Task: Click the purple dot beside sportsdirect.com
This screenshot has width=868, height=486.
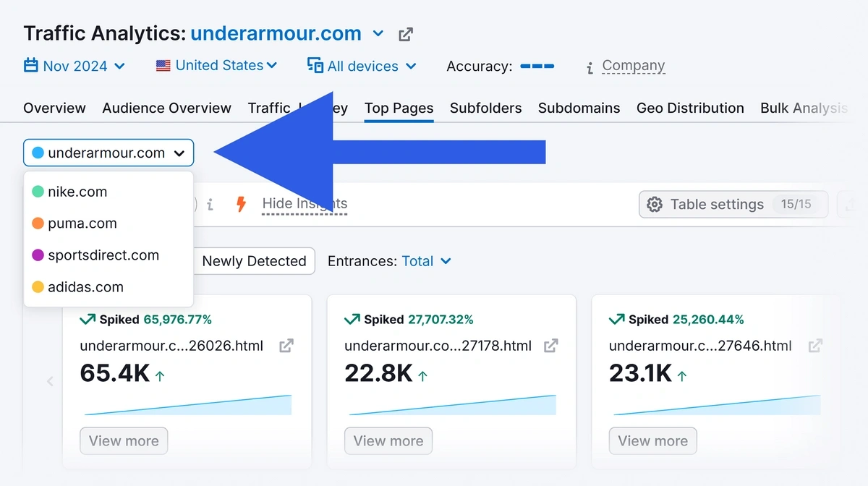Action: tap(38, 255)
